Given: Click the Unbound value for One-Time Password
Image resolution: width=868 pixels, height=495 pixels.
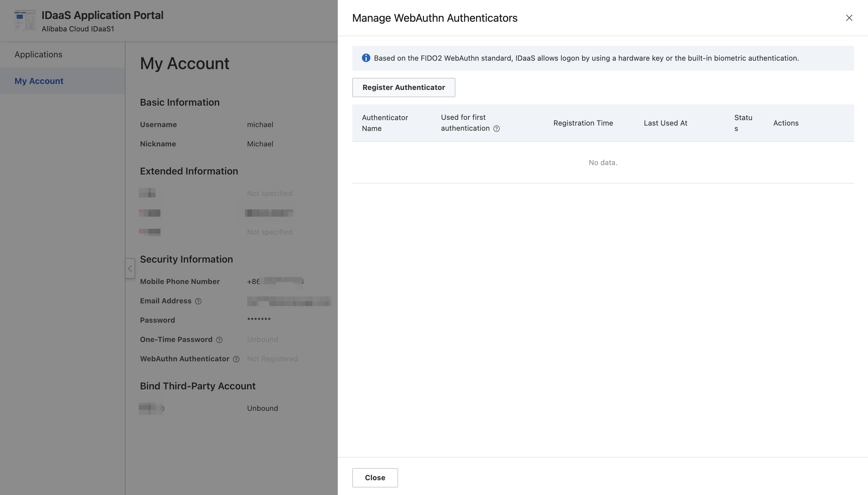Looking at the screenshot, I should 262,339.
